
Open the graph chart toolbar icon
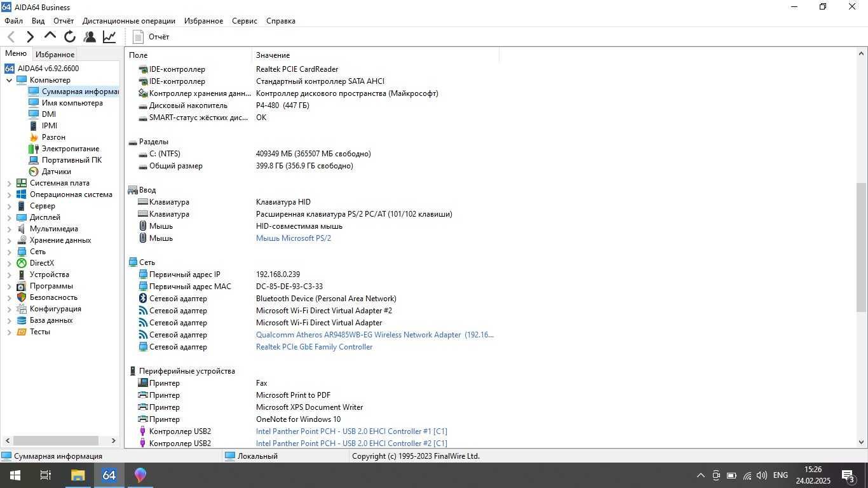coord(109,37)
